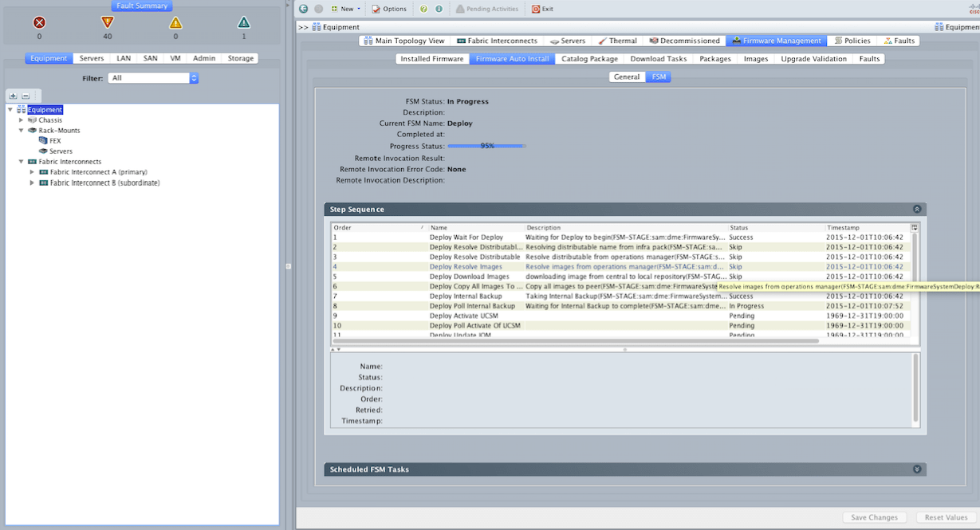Click the green back navigation arrow
This screenshot has height=530, width=980.
pyautogui.click(x=303, y=10)
